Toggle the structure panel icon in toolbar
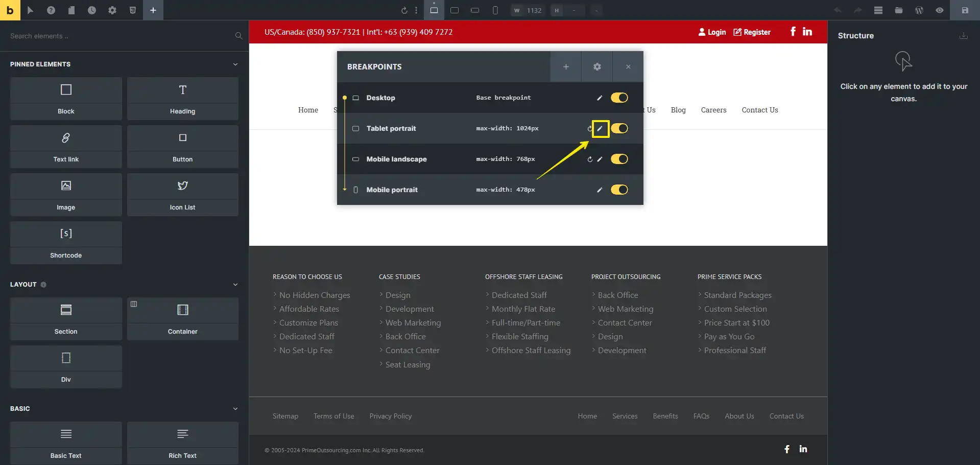 point(878,10)
